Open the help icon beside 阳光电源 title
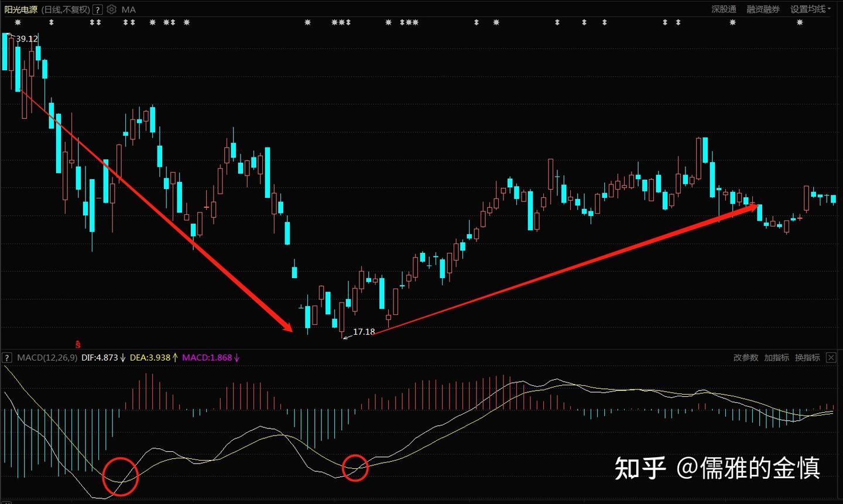The height and width of the screenshot is (504, 843). tap(97, 9)
